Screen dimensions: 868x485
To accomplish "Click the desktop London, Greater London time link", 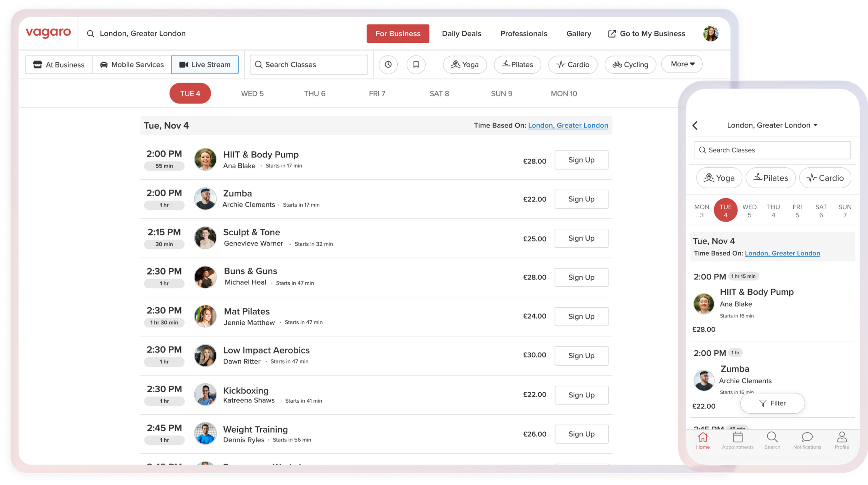I will coord(568,125).
